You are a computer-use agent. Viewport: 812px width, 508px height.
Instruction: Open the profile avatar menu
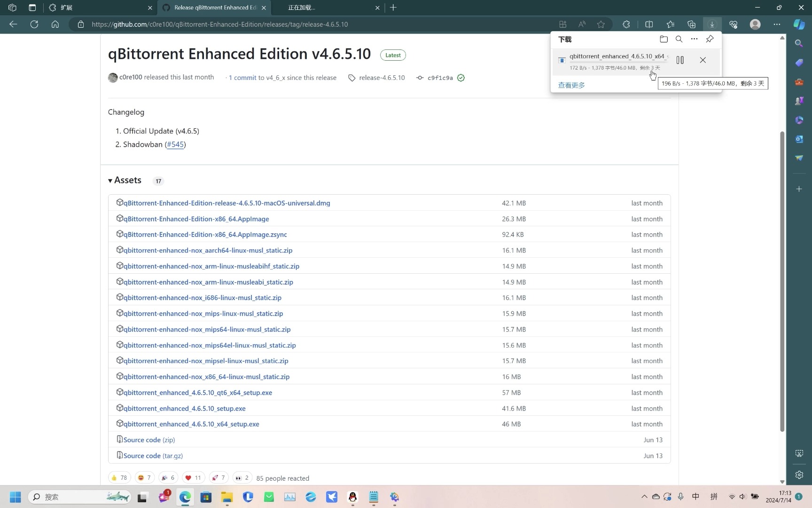755,24
